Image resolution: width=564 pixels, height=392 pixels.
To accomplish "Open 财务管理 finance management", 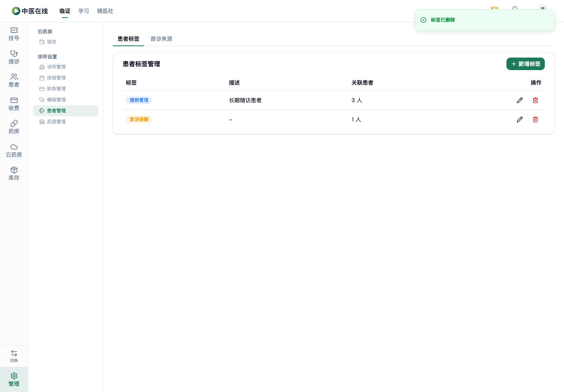I will tap(65, 89).
